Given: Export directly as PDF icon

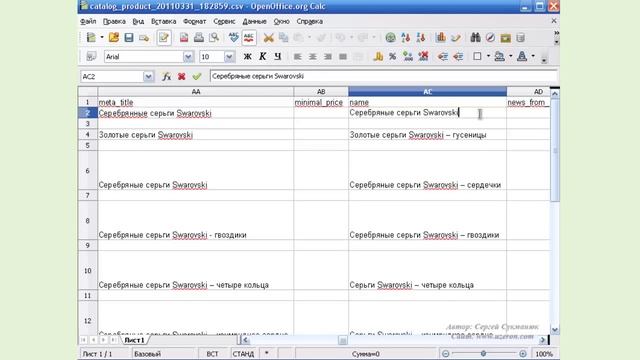Looking at the screenshot, I should [x=184, y=38].
